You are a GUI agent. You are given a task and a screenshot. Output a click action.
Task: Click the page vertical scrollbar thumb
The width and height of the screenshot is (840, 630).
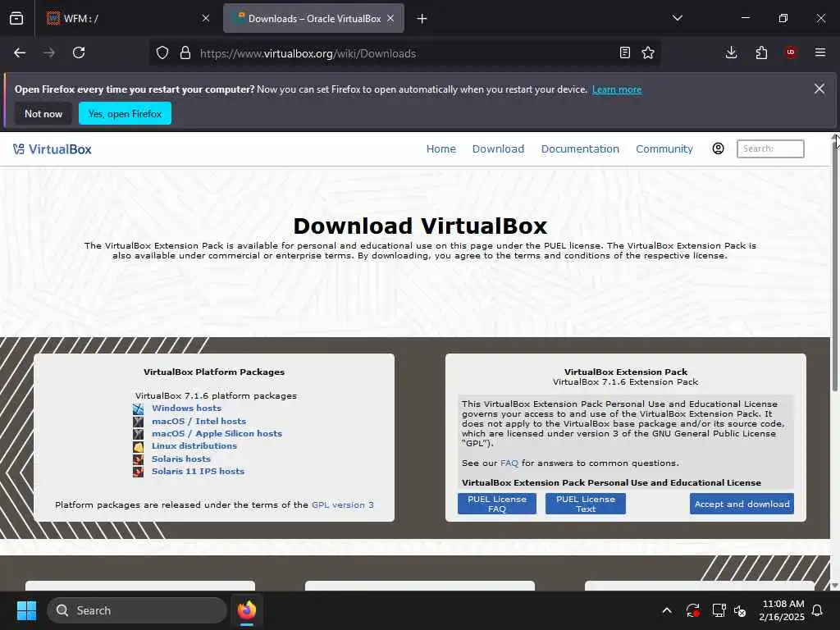(x=834, y=268)
